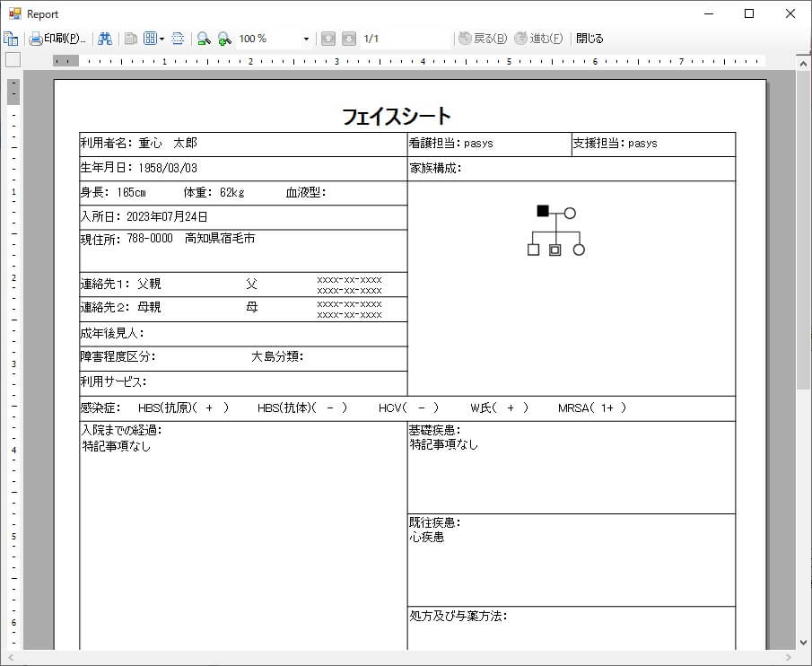Screen dimensions: 812x666
Task: Zoom out with the magnifier minus icon
Action: (204, 39)
